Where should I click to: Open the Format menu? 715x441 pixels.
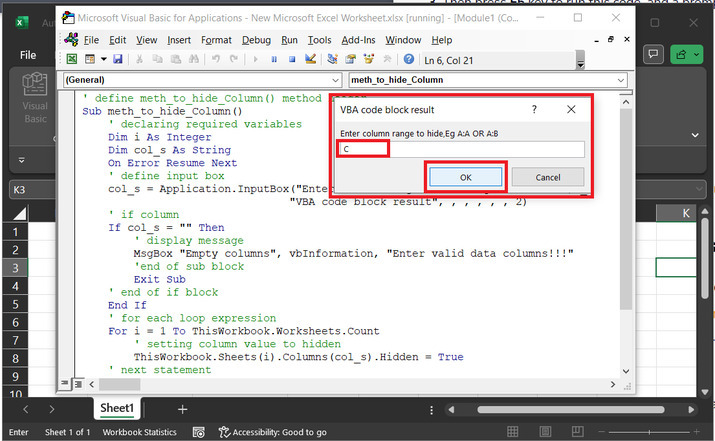[x=216, y=40]
